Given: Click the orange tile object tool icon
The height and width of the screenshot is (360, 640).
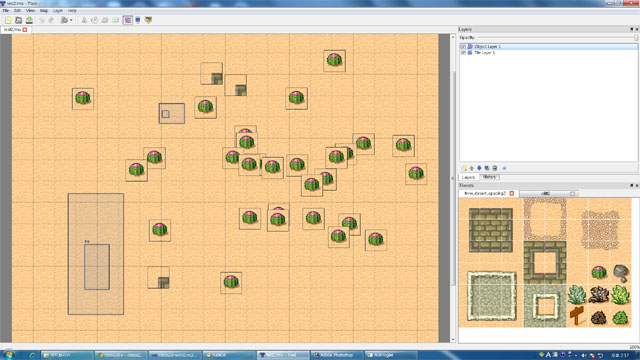Looking at the screenshot, I should 149,20.
